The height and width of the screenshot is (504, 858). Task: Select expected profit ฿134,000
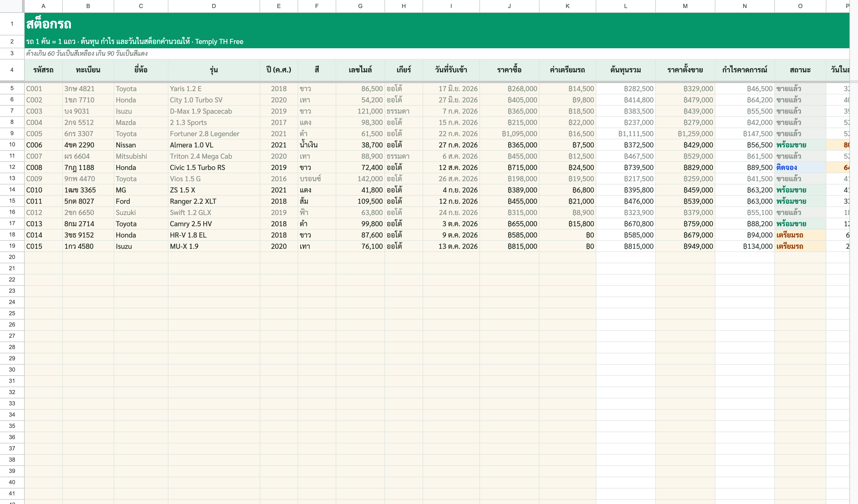pyautogui.click(x=745, y=246)
